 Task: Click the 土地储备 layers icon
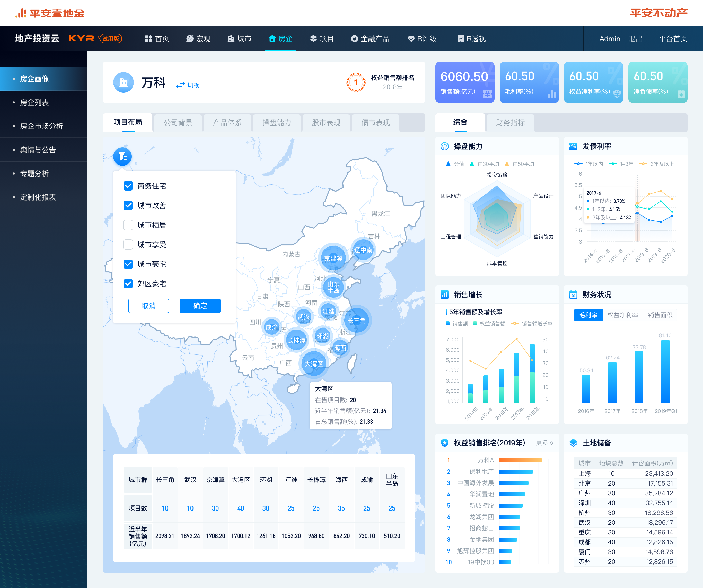pos(573,443)
